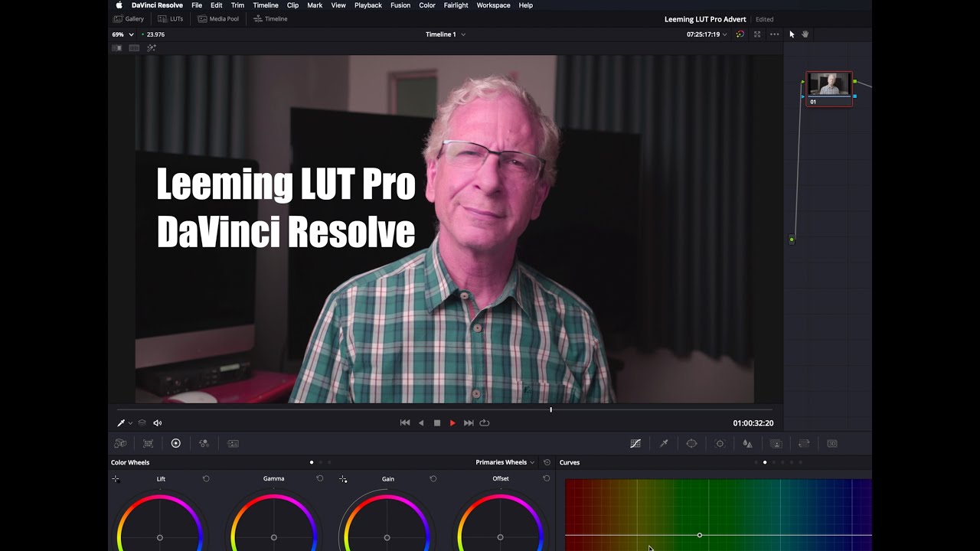Select the hue curve control point
980x551 pixels.
[x=700, y=535]
